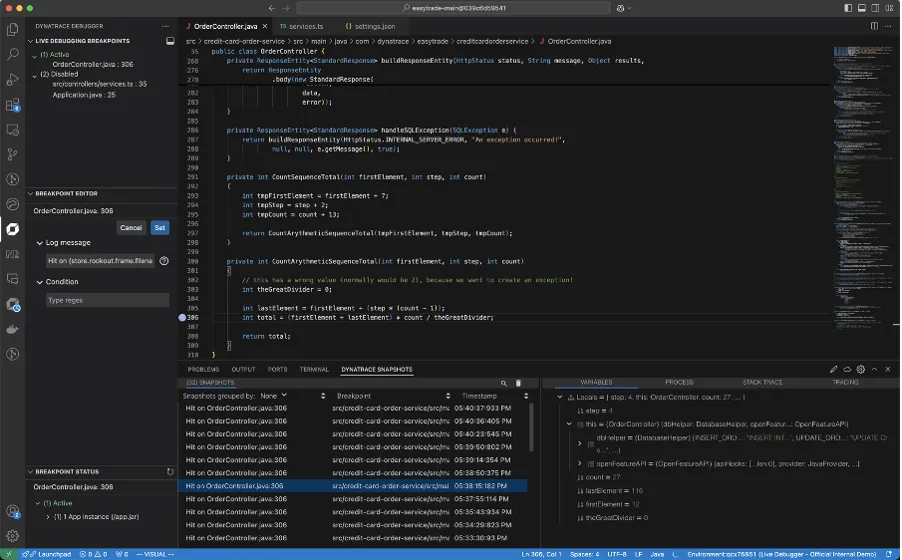Open the Search view in activity bar
The height and width of the screenshot is (560, 902).
[x=12, y=55]
